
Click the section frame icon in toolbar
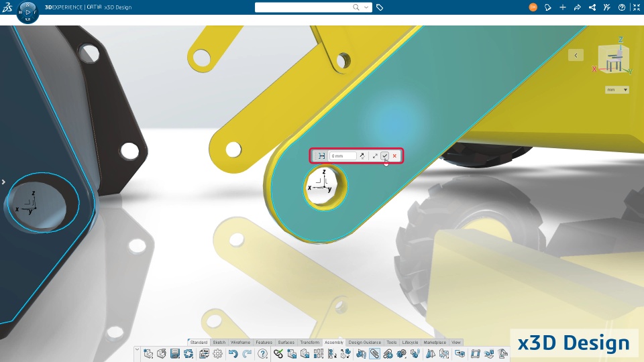[x=475, y=354]
